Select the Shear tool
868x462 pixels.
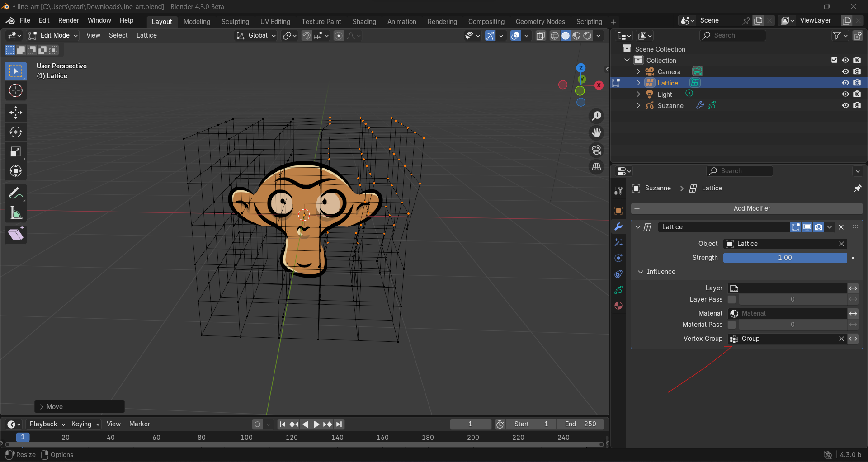pos(16,235)
